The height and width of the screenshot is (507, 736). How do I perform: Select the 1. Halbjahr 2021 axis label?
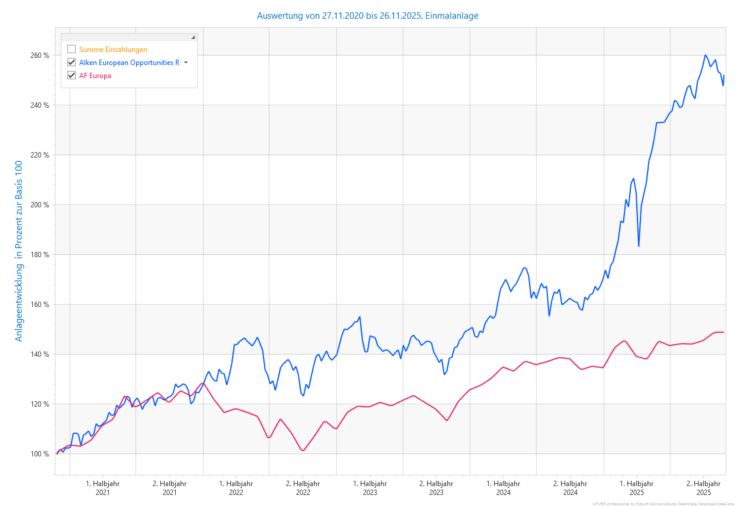tap(102, 487)
